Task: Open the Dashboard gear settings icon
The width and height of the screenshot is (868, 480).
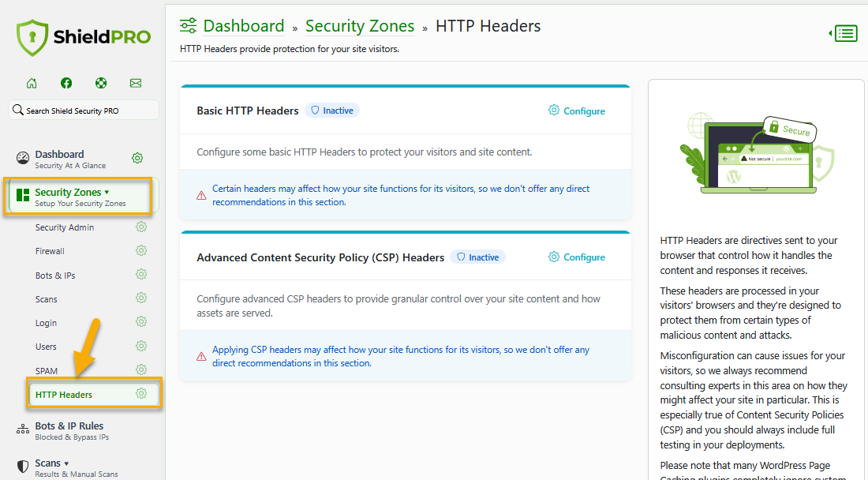Action: pyautogui.click(x=137, y=159)
